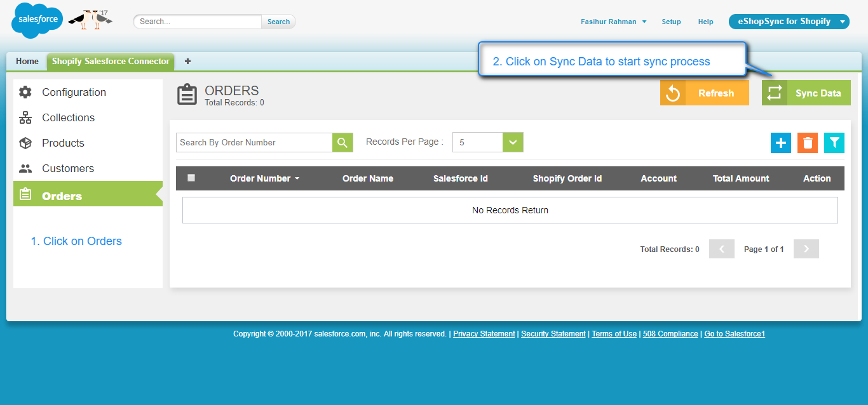Open the eShopSync for Shopify app menu

(x=789, y=22)
